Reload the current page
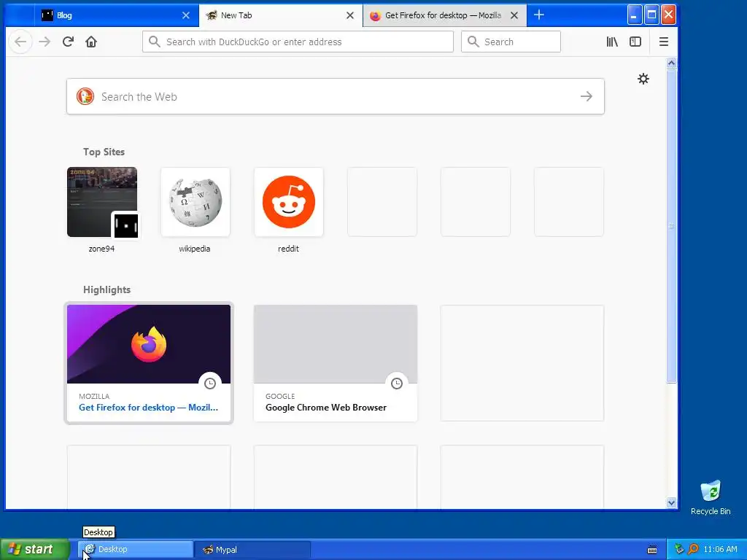The width and height of the screenshot is (747, 560). click(68, 42)
